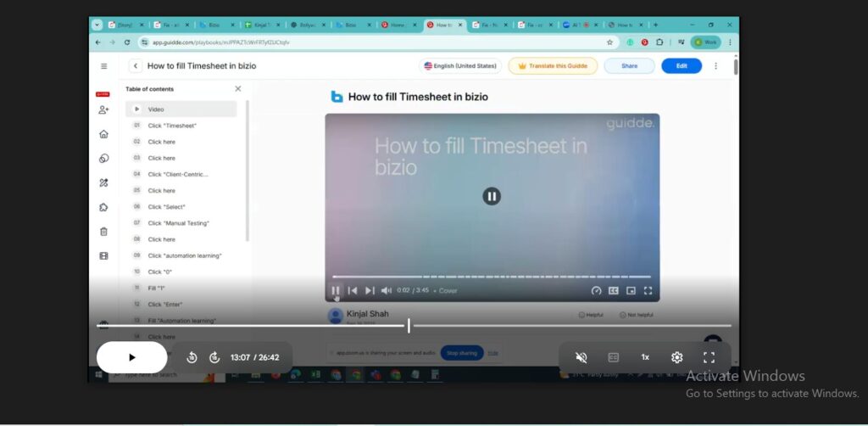Viewport: 868px width, 426px height.
Task: Select step 01 Click "Timesheet" in contents
Action: pyautogui.click(x=172, y=126)
